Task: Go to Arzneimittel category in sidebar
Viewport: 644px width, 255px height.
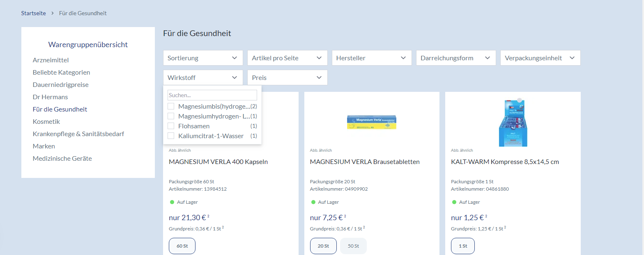Action: tap(51, 60)
